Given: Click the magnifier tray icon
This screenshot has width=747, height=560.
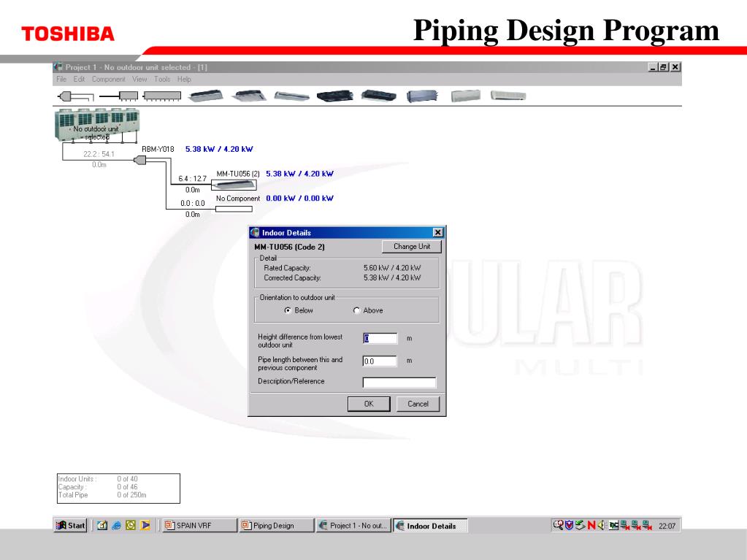Looking at the screenshot, I should (559, 525).
